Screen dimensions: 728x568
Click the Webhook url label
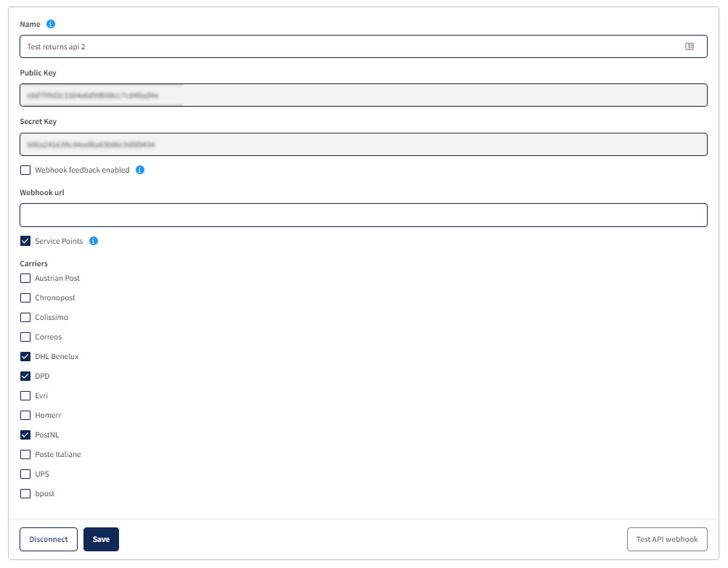point(42,192)
